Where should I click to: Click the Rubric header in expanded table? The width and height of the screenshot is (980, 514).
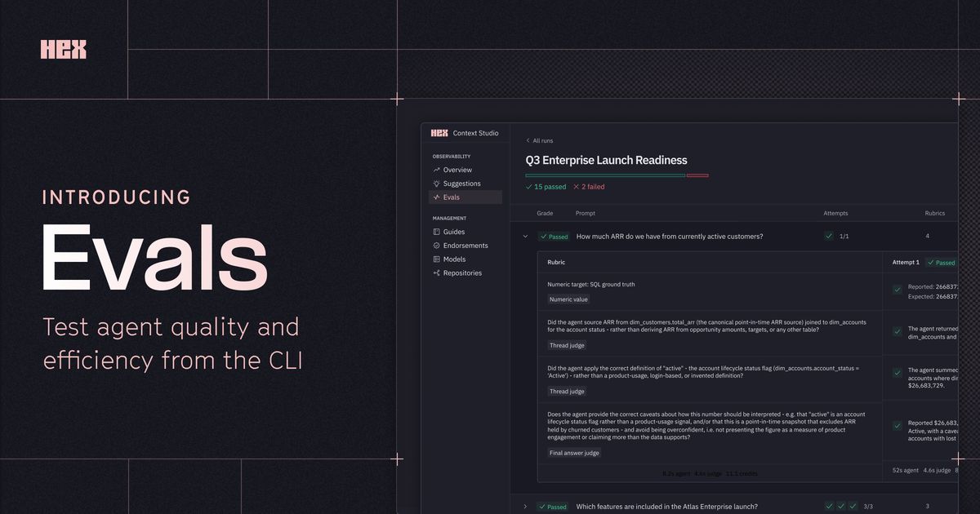pos(556,263)
